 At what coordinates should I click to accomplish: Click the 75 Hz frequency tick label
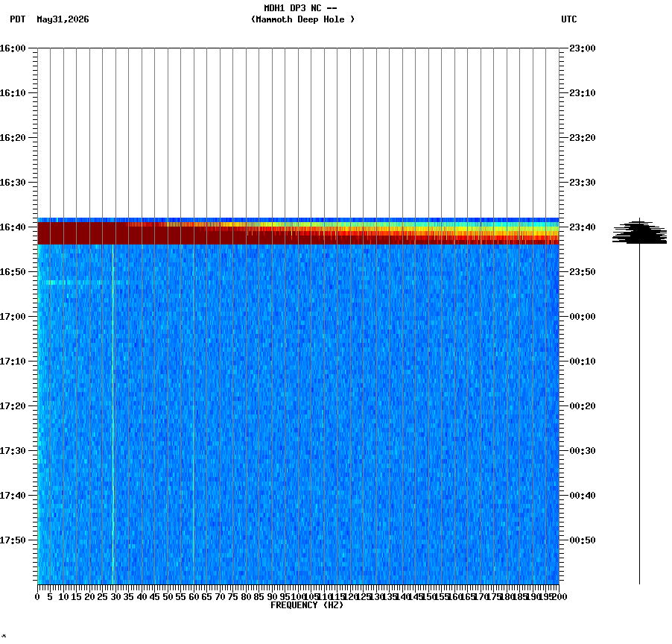pyautogui.click(x=232, y=597)
